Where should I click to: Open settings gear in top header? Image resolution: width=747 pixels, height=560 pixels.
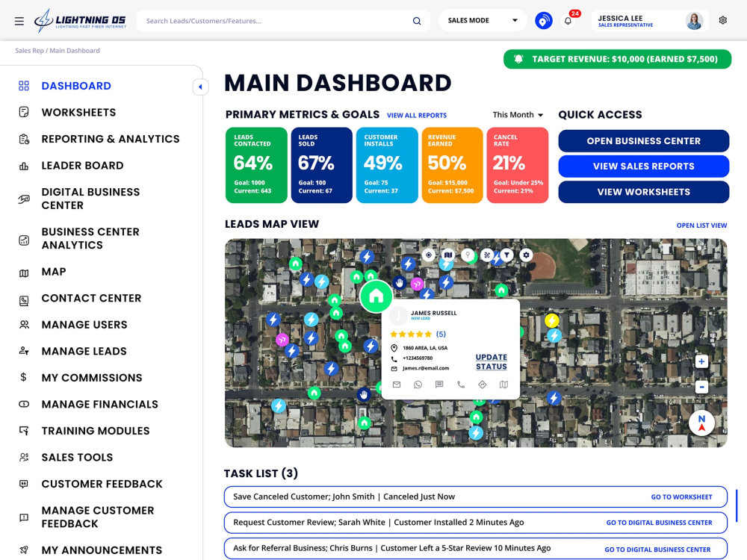(722, 20)
